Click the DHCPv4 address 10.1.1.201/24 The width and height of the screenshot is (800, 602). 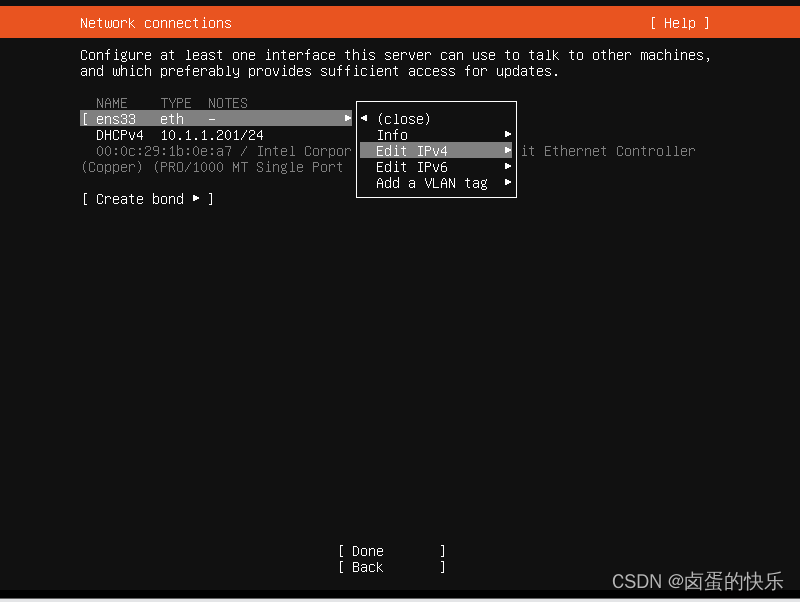pyautogui.click(x=212, y=135)
